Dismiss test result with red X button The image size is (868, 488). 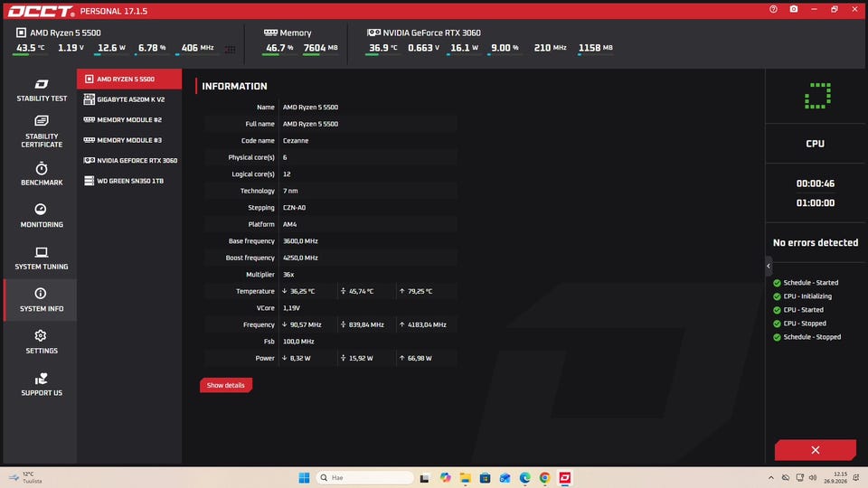tap(815, 450)
